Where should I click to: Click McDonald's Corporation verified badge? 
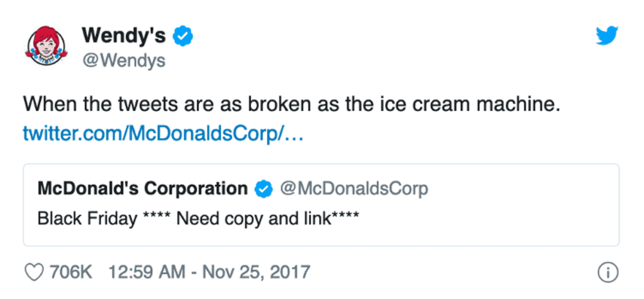pyautogui.click(x=263, y=188)
